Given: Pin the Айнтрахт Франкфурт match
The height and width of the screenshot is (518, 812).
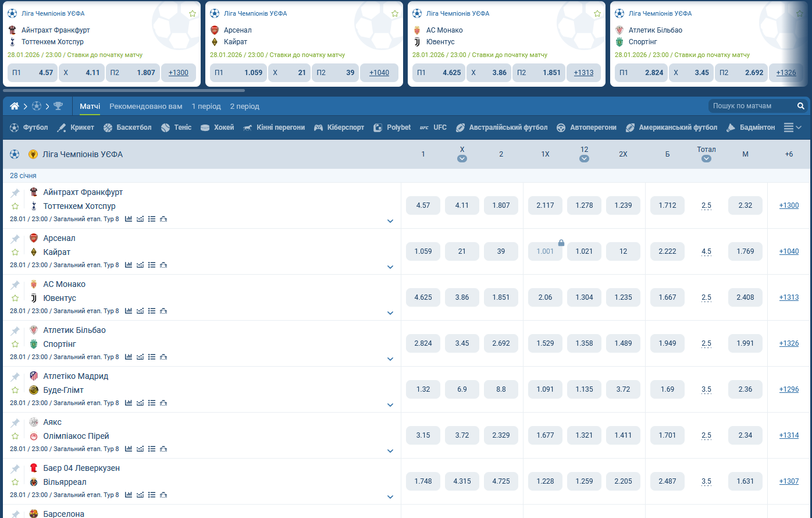Looking at the screenshot, I should coord(15,193).
